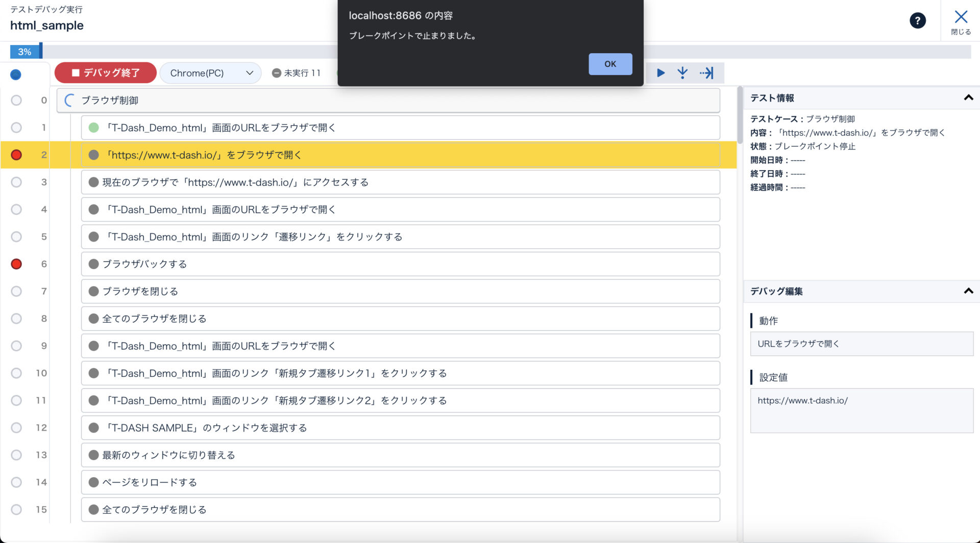
Task: Click the 未実行 11 status icon
Action: click(x=277, y=73)
